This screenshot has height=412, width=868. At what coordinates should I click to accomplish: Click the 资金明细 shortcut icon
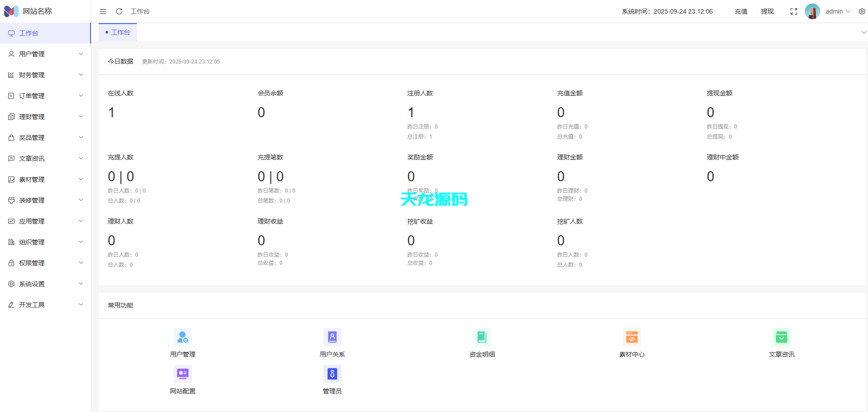pos(482,337)
